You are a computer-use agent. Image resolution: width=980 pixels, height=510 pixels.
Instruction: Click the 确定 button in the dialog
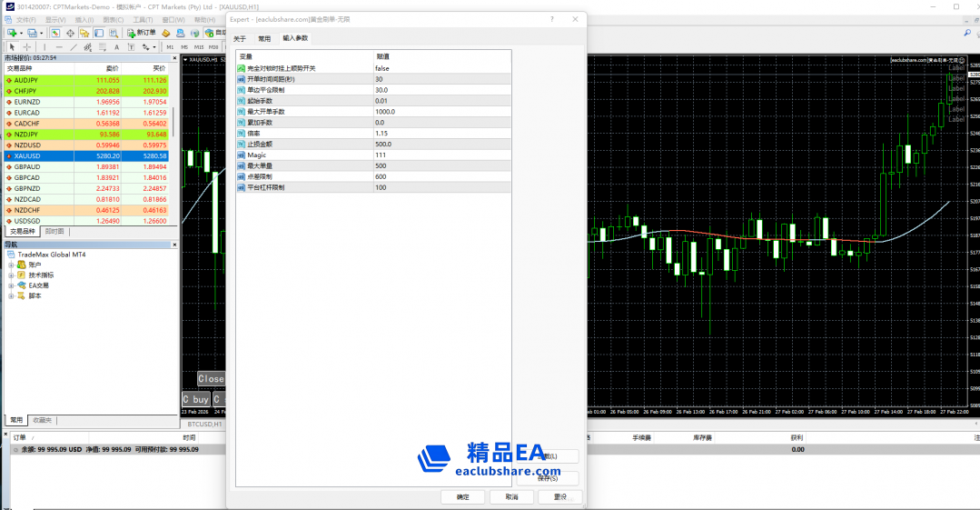click(x=462, y=497)
